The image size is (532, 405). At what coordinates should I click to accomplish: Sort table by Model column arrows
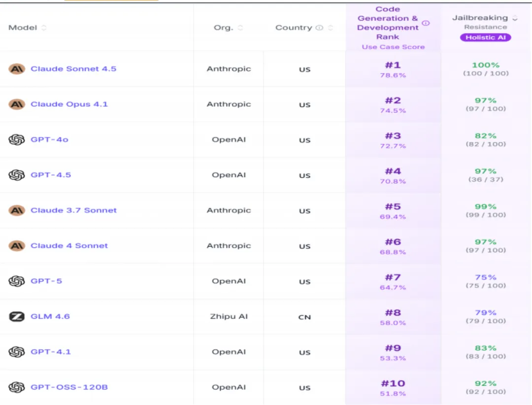tap(44, 28)
